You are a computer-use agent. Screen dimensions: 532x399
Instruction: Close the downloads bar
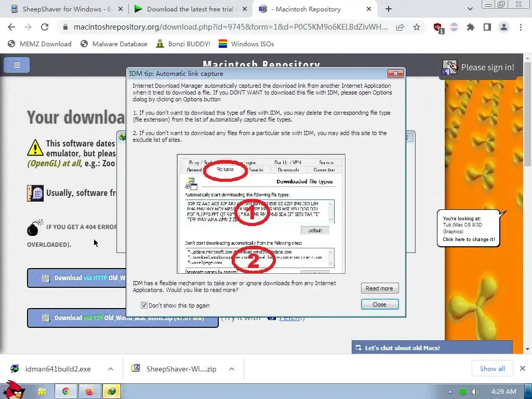(x=523, y=368)
